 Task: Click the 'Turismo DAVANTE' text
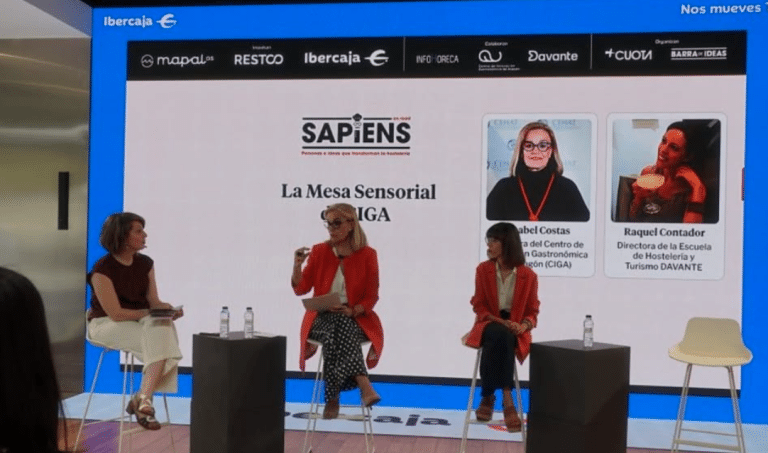coord(663,266)
